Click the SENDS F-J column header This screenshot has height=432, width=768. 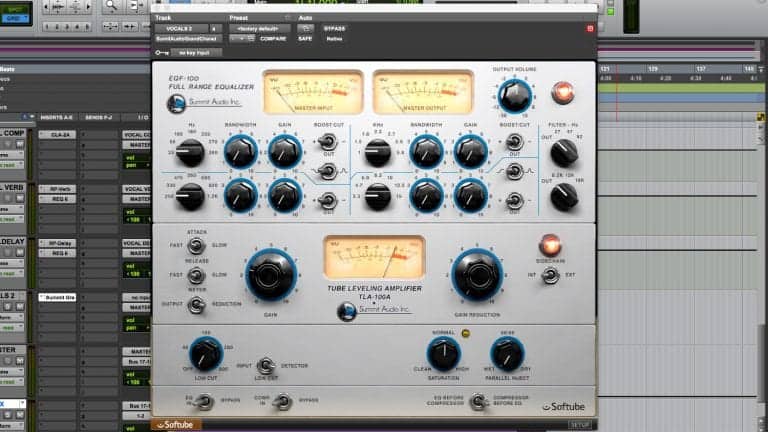point(99,118)
